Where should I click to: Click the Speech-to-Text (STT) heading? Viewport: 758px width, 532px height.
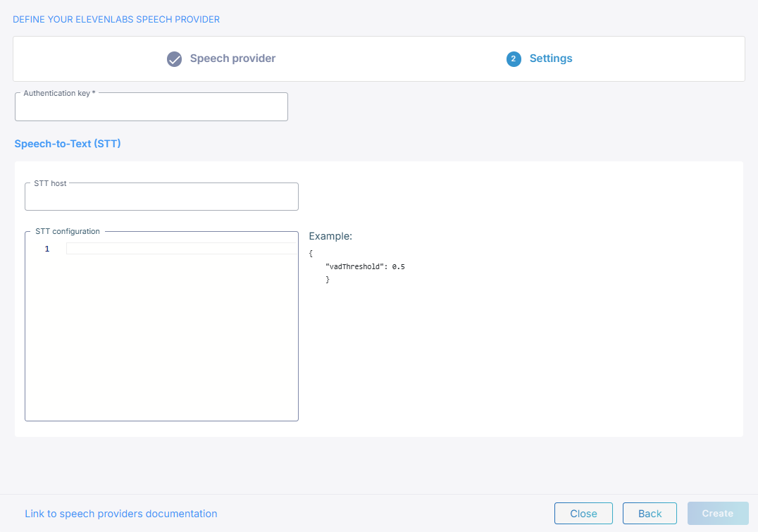(68, 144)
